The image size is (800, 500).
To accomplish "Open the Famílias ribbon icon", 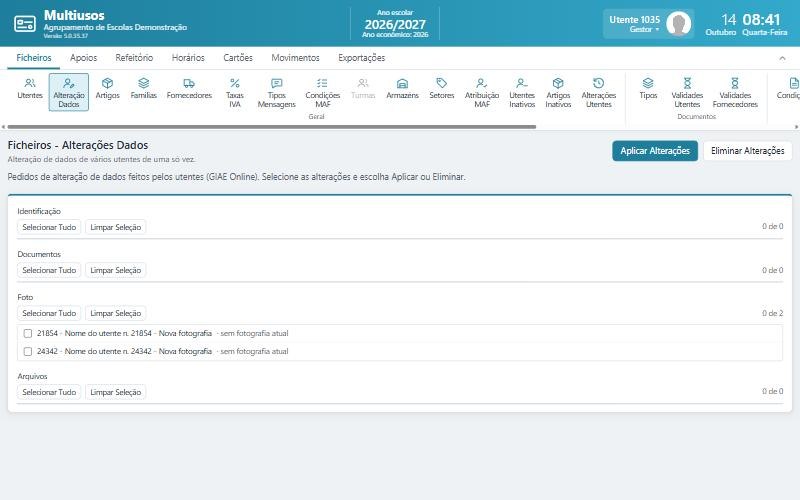I will tap(143, 88).
